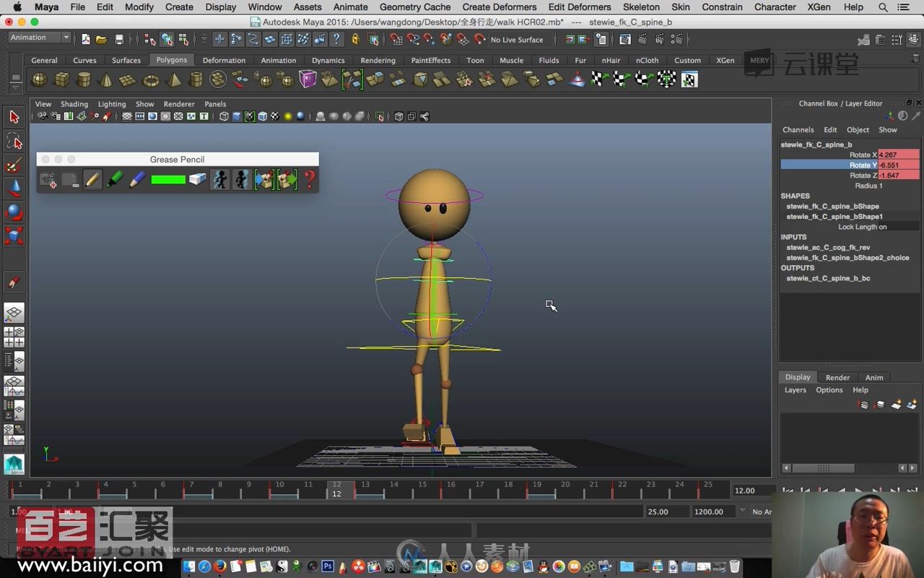
Task: Select the green marker in Grease Pencil
Action: [115, 180]
